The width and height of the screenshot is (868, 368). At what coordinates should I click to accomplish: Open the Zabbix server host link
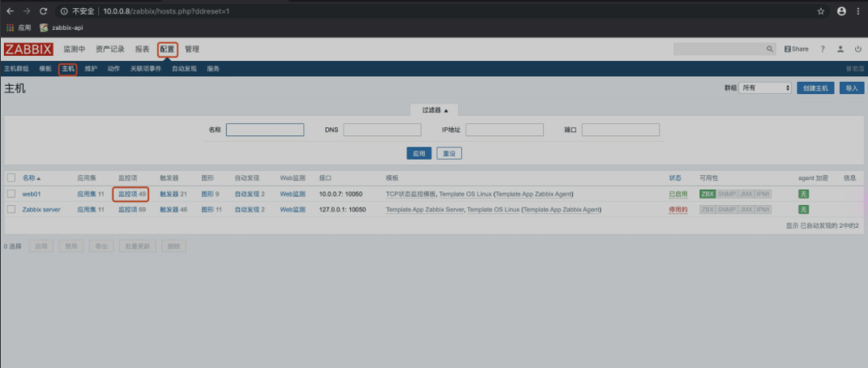(41, 210)
